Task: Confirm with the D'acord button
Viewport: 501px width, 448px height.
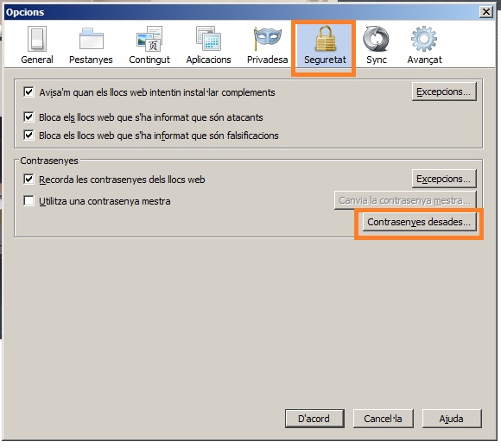Action: [x=314, y=419]
